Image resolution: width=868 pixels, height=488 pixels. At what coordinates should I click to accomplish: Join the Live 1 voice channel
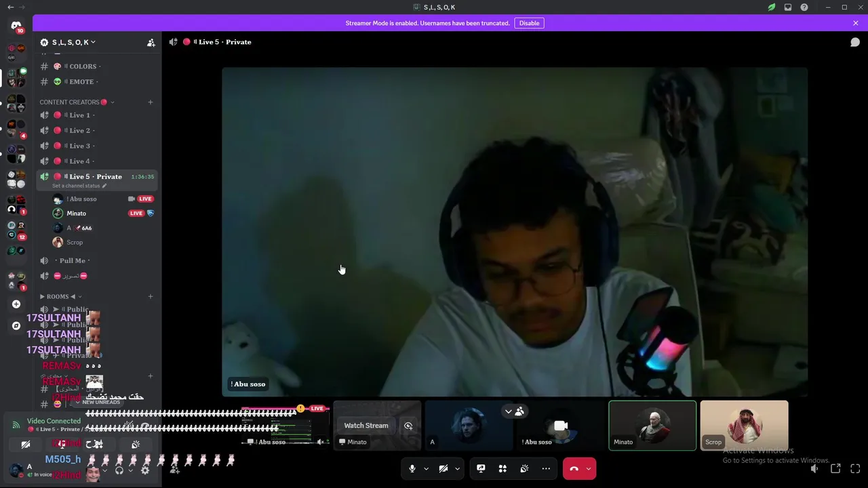point(98,115)
